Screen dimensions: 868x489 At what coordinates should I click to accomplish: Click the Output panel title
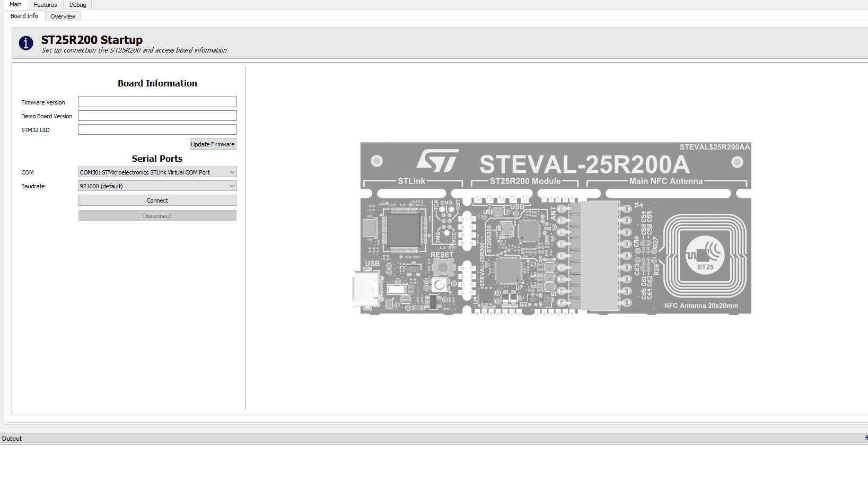pos(12,439)
